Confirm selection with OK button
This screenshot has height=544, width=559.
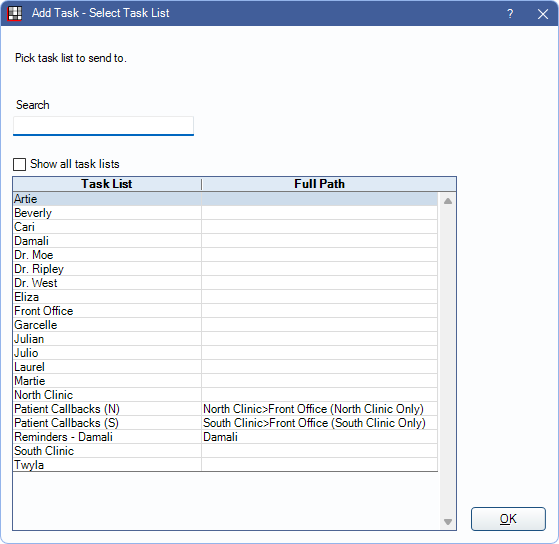[508, 519]
